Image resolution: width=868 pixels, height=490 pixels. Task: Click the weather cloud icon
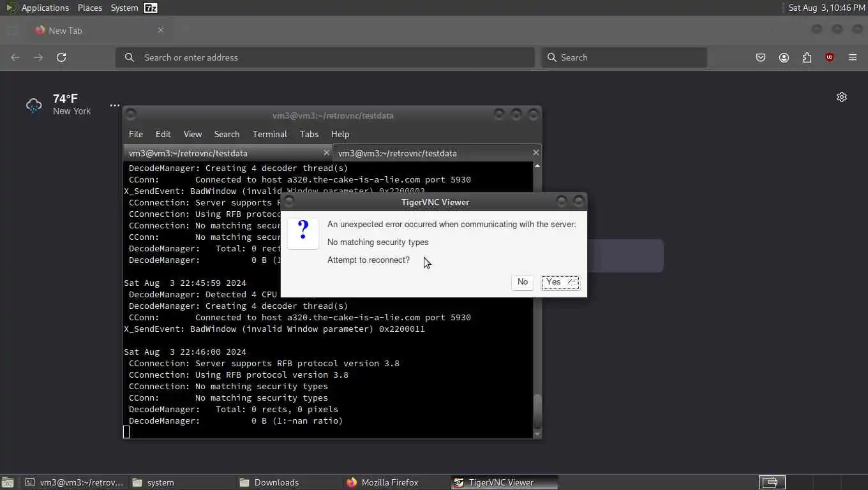pyautogui.click(x=34, y=105)
